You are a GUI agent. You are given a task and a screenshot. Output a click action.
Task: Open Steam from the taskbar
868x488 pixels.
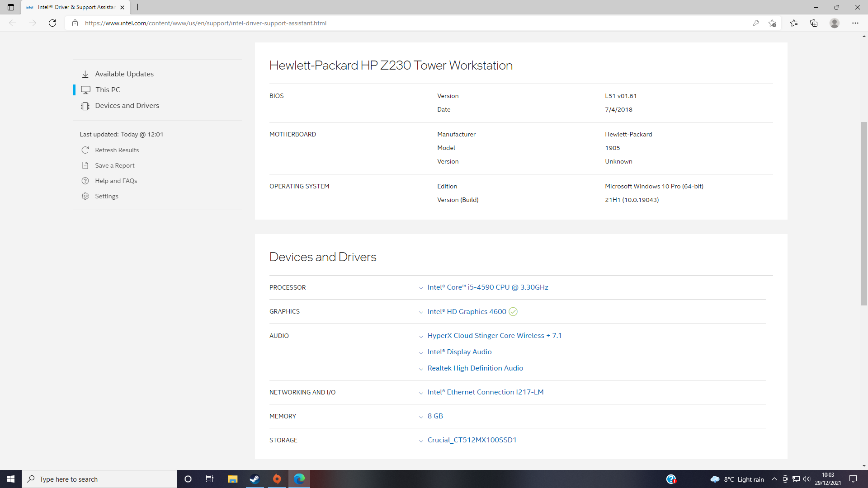255,479
